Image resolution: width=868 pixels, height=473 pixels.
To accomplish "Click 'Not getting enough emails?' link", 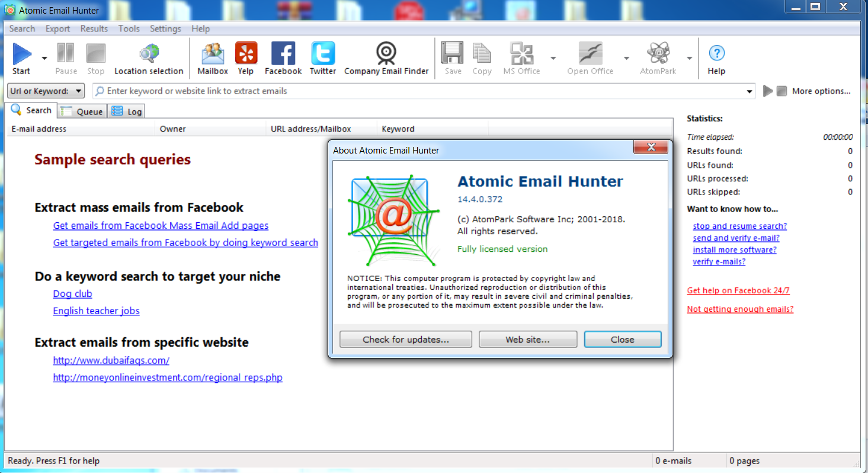I will (x=739, y=309).
